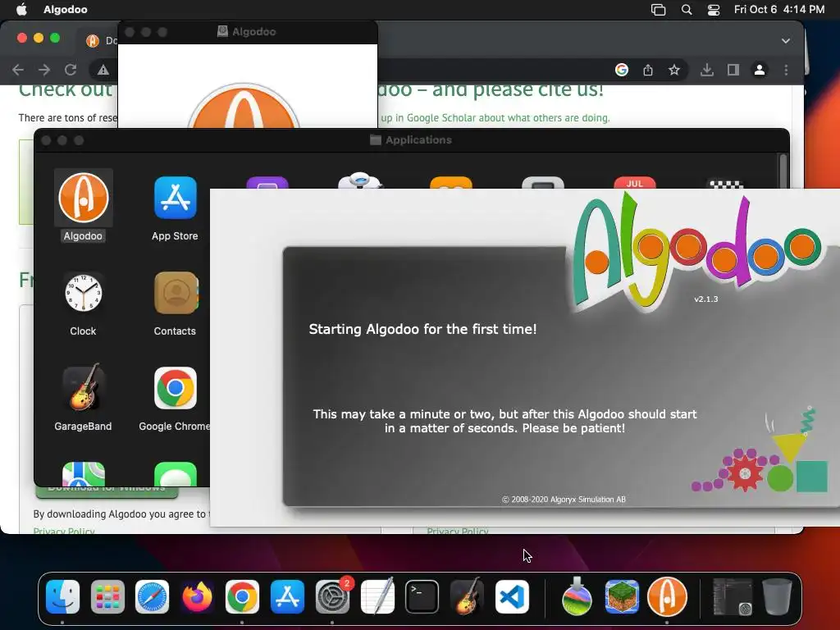Viewport: 840px width, 630px height.
Task: Open Terminal from the Dock
Action: [422, 597]
